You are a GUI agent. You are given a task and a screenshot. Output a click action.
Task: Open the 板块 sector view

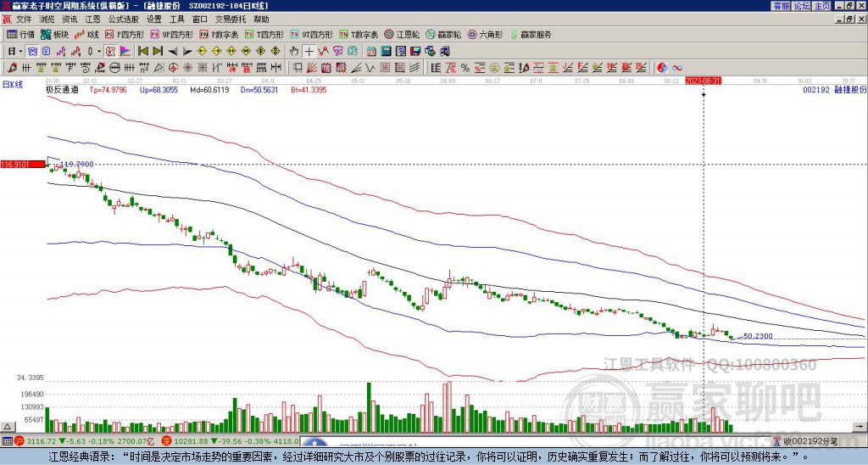point(54,34)
